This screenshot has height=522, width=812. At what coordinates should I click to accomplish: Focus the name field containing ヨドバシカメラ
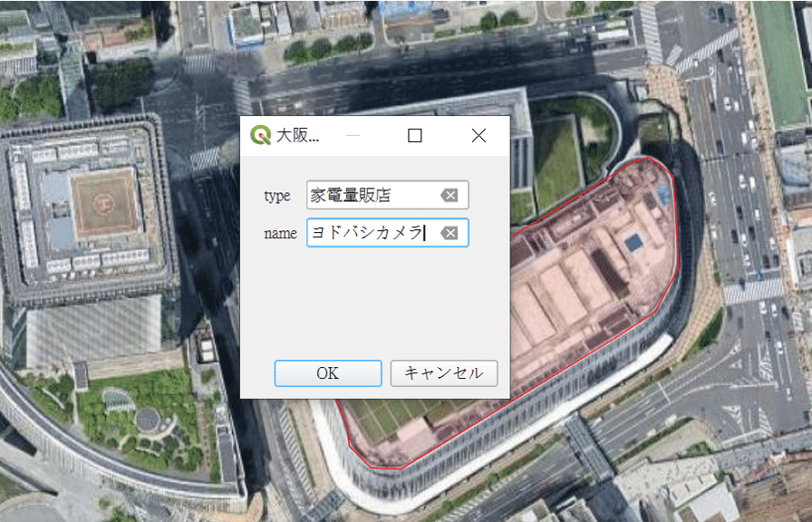[x=387, y=233]
